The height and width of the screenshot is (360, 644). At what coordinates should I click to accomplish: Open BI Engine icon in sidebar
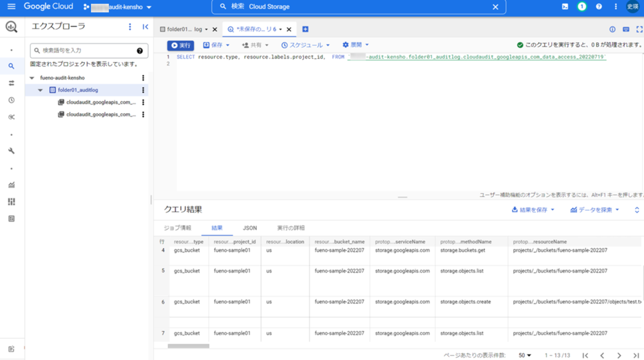[x=11, y=219]
